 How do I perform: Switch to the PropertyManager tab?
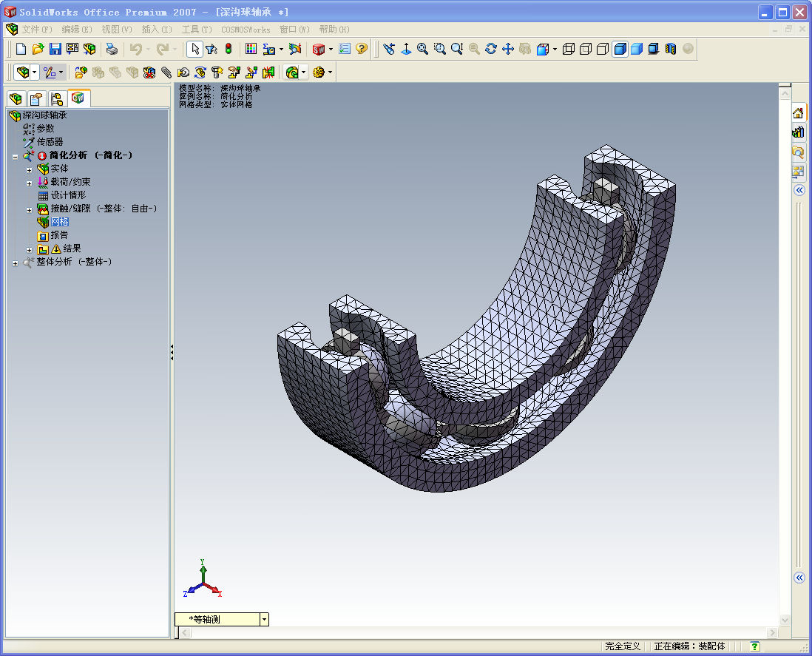36,98
